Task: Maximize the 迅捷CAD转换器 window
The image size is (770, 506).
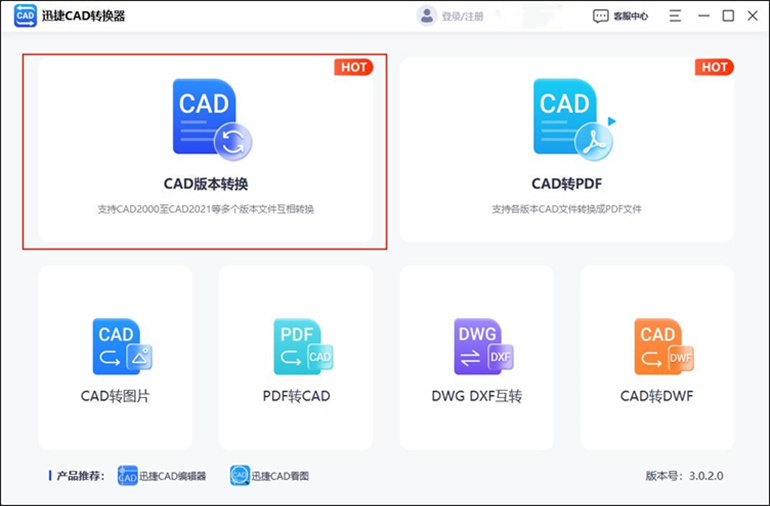Action: click(728, 16)
